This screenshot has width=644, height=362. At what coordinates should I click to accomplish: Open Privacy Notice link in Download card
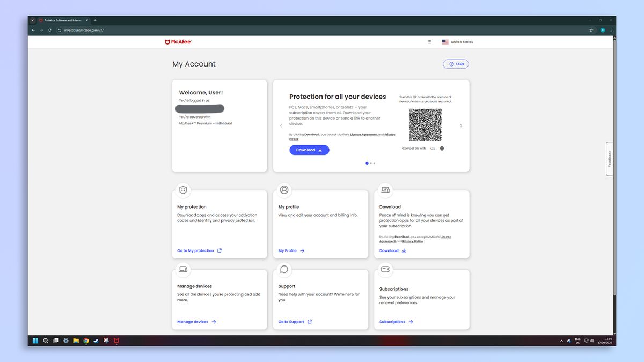(x=413, y=241)
